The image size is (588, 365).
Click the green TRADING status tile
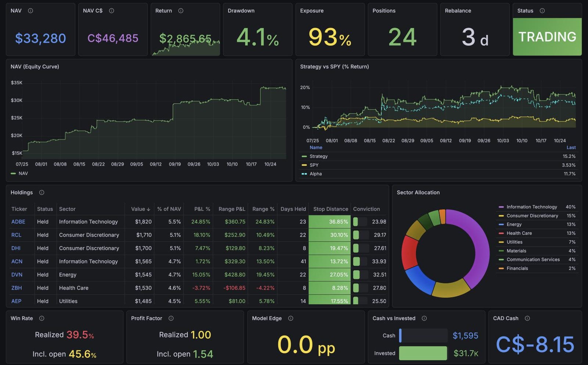(547, 37)
